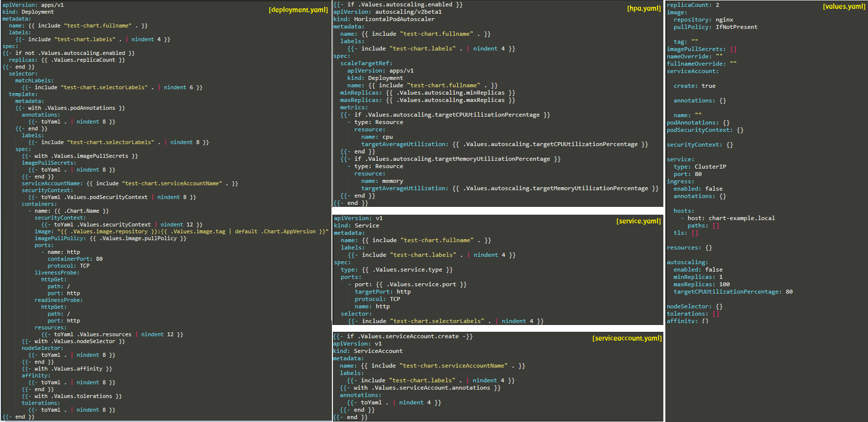Click the 'containerPort: 80' line
This screenshot has height=422, width=868.
click(x=75, y=259)
